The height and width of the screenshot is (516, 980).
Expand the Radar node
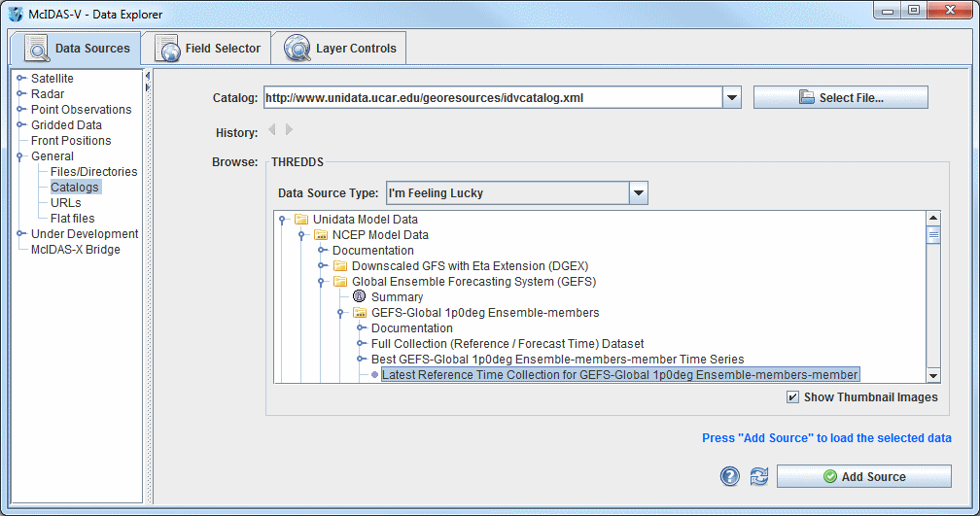(x=20, y=93)
